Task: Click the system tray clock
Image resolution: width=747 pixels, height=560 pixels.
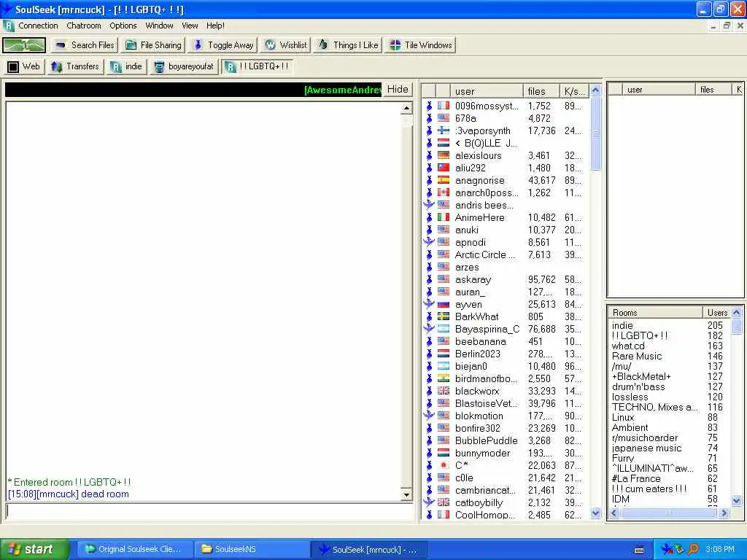Action: (x=720, y=550)
